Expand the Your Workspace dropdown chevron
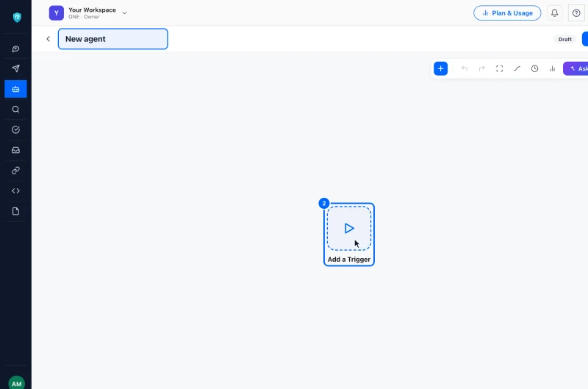The image size is (588, 389). pos(124,13)
